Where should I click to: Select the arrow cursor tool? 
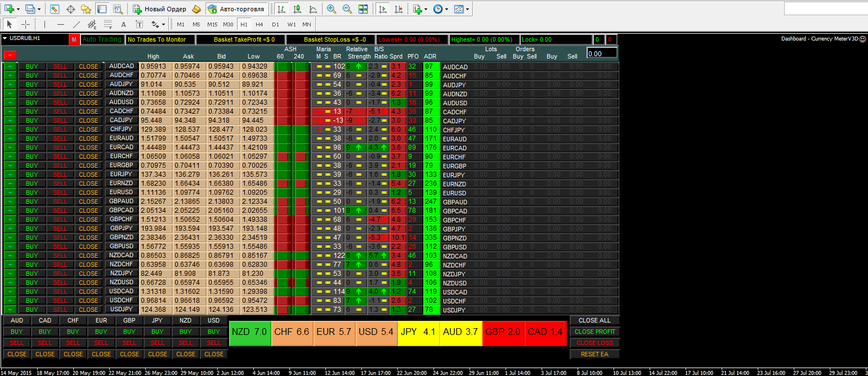click(x=10, y=24)
